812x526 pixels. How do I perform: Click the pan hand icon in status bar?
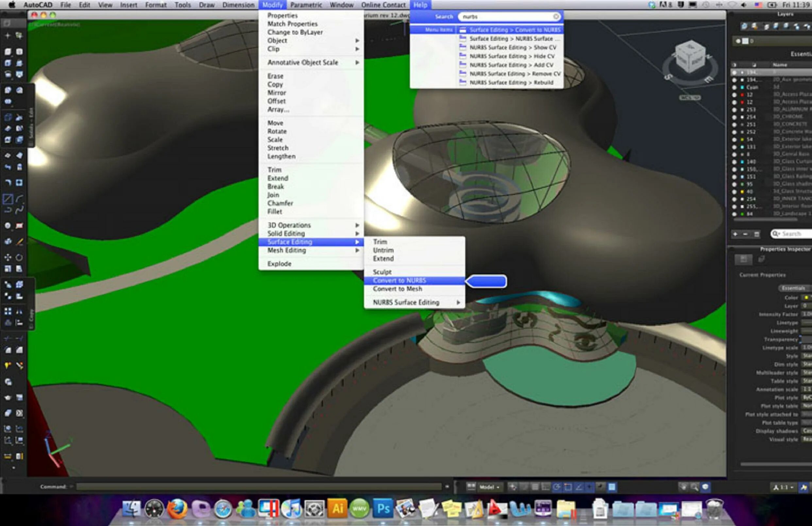click(684, 487)
